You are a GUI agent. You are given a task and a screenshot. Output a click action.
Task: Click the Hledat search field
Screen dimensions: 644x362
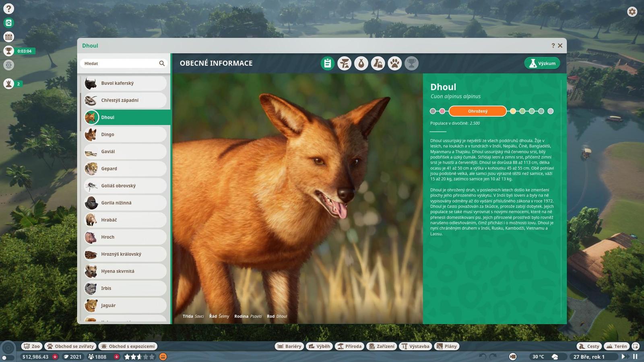(x=120, y=64)
